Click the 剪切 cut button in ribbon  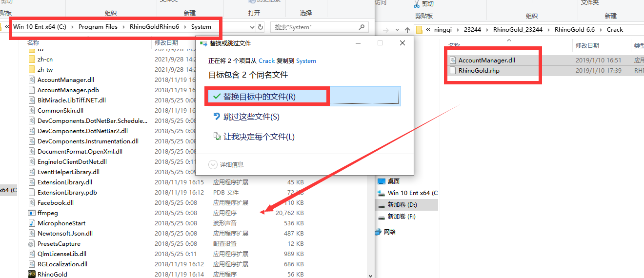pos(424,4)
